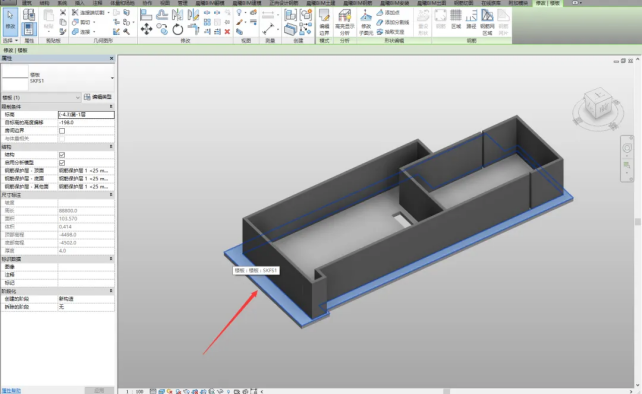
Task: Click the Offset tool icon
Action: (x=162, y=15)
